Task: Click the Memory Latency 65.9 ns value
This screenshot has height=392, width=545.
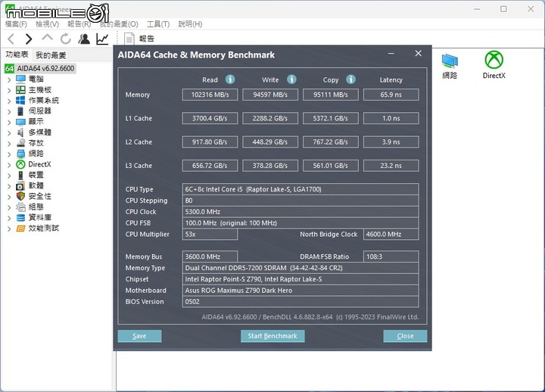Action: click(x=391, y=95)
